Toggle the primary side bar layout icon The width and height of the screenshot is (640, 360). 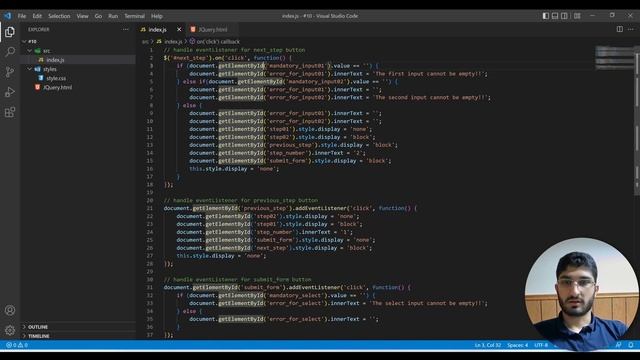click(x=546, y=16)
